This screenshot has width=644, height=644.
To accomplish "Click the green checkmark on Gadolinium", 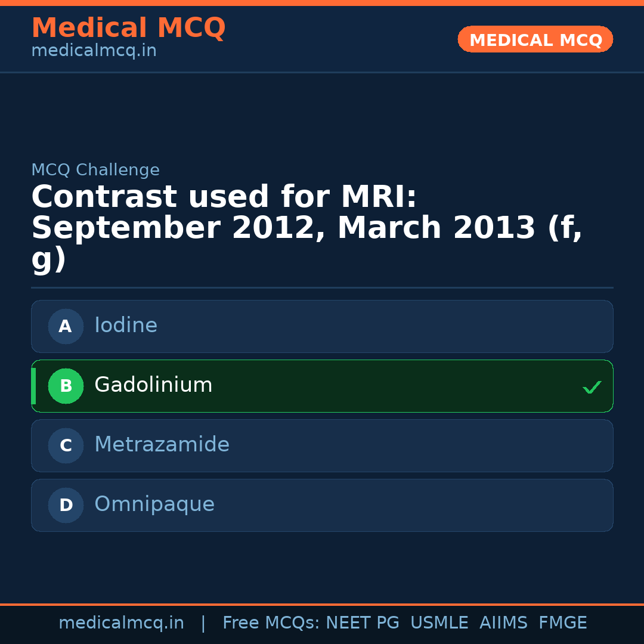I will pos(592,387).
